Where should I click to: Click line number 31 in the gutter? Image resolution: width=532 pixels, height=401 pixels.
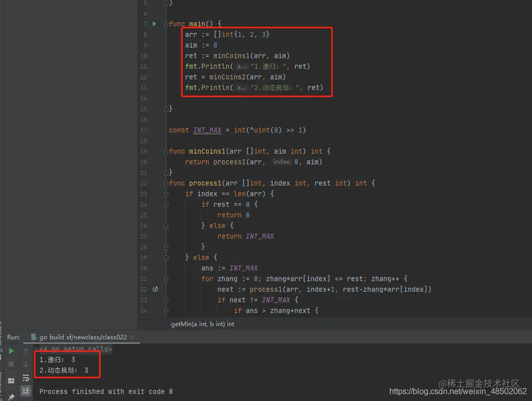144,279
